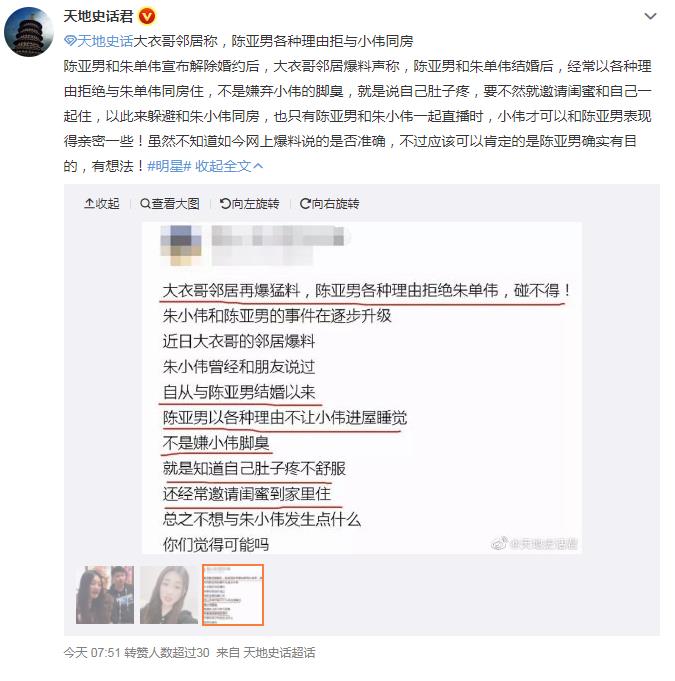This screenshot has width=675, height=681.
Task: Click the expanded screenshot image
Action: point(362,388)
